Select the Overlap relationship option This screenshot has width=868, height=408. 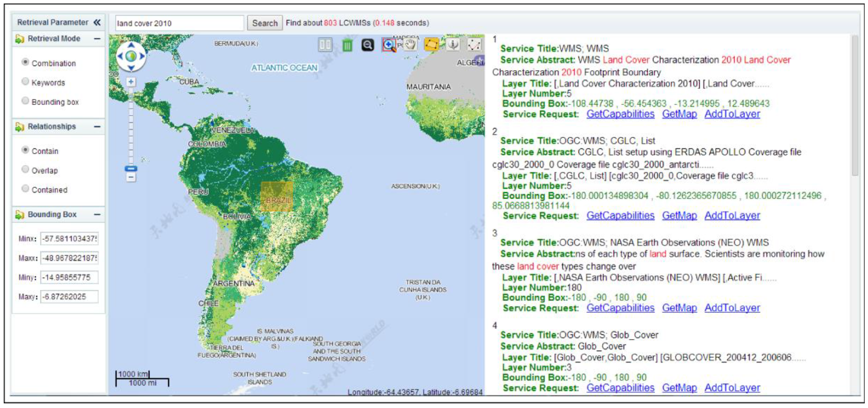(x=25, y=169)
